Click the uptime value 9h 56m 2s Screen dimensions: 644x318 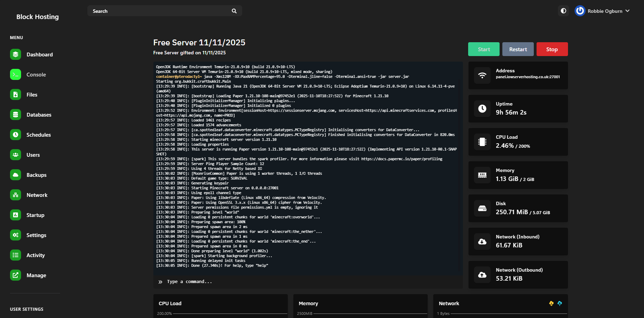[511, 112]
